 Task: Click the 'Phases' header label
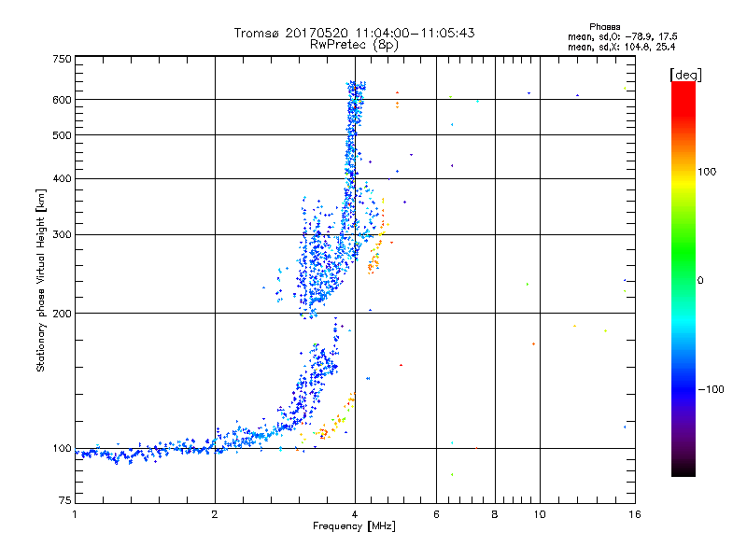point(604,27)
